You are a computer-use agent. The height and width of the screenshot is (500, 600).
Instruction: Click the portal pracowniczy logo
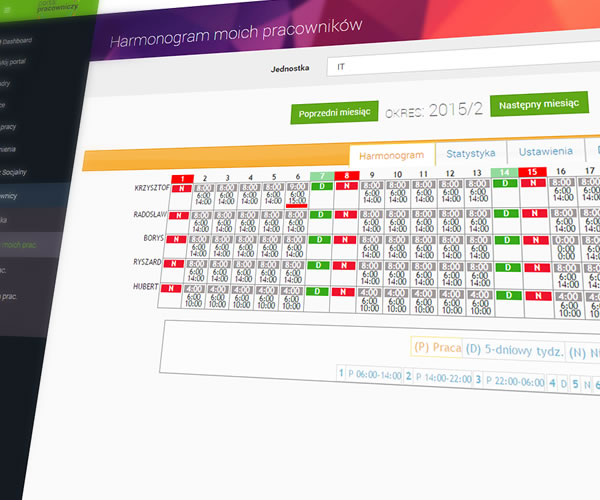(57, 5)
